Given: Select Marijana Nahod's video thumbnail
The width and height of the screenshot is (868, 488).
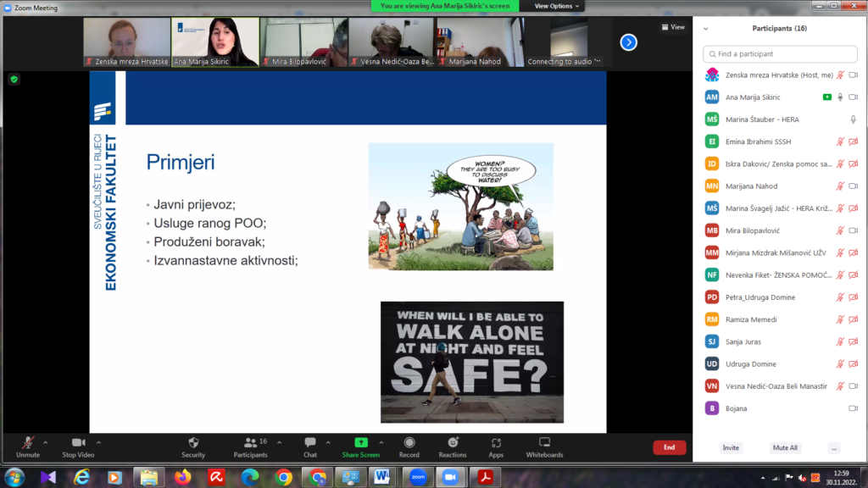Looking at the screenshot, I should 481,42.
